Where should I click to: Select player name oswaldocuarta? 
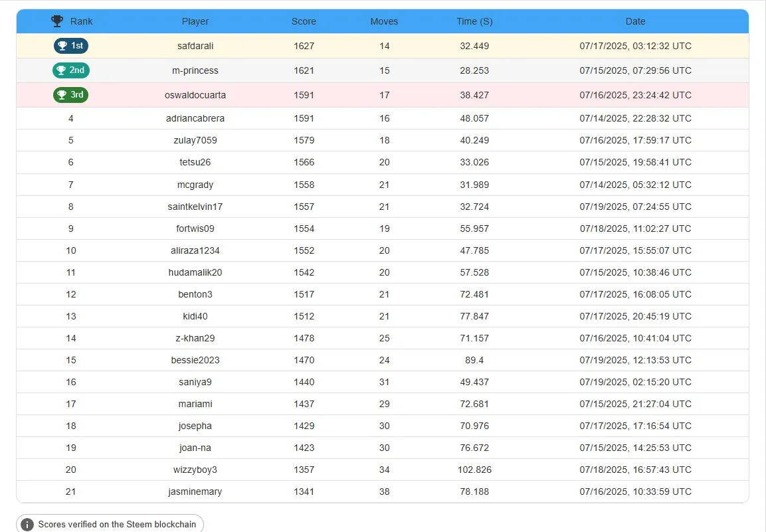(195, 95)
